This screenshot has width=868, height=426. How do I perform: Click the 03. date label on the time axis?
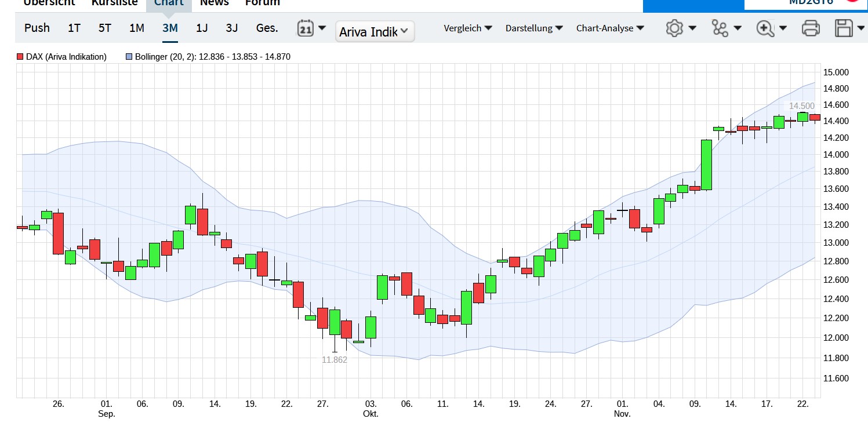click(x=371, y=404)
